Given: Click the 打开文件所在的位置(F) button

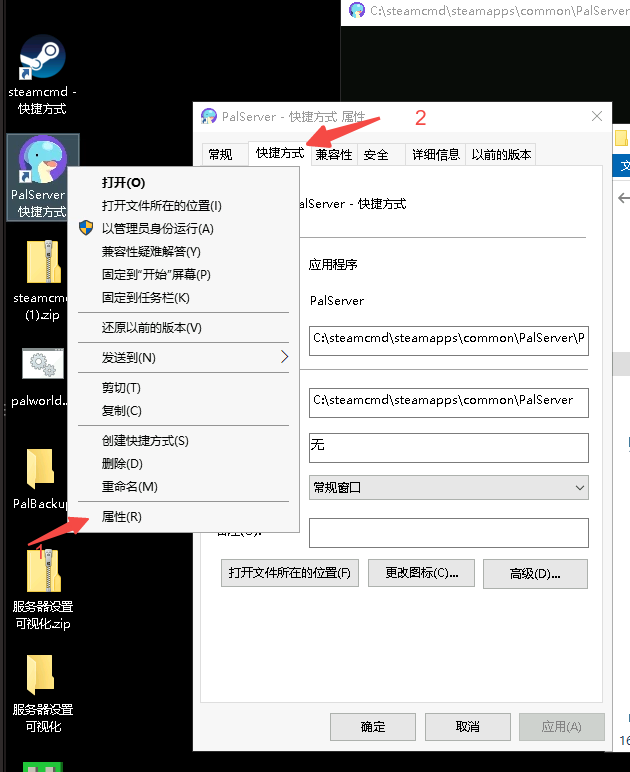Looking at the screenshot, I should click(290, 573).
